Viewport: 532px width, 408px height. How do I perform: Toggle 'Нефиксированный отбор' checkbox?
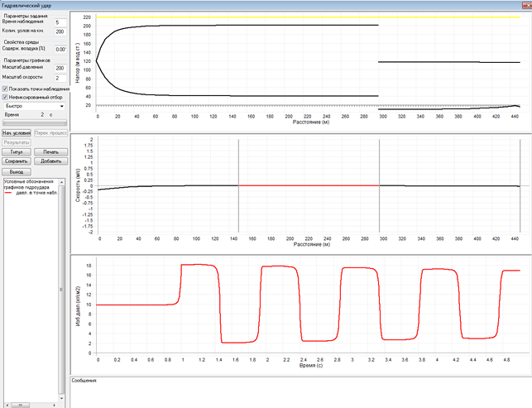5,97
